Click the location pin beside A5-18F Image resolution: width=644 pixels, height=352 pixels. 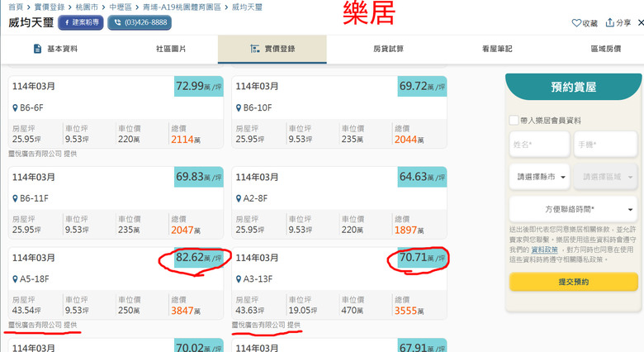15,279
